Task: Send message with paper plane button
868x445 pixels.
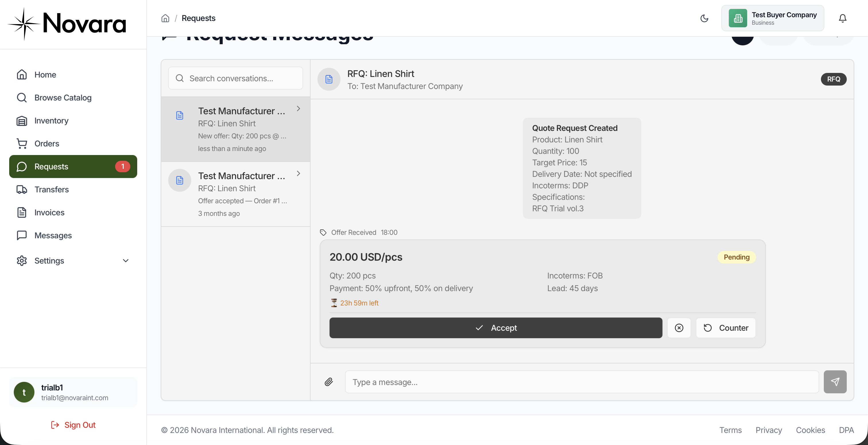Action: click(x=835, y=382)
